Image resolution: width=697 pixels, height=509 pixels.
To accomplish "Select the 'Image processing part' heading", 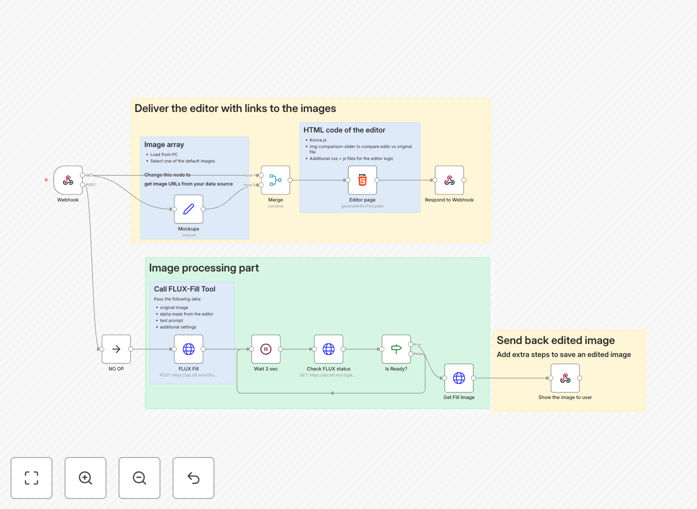I will point(204,268).
